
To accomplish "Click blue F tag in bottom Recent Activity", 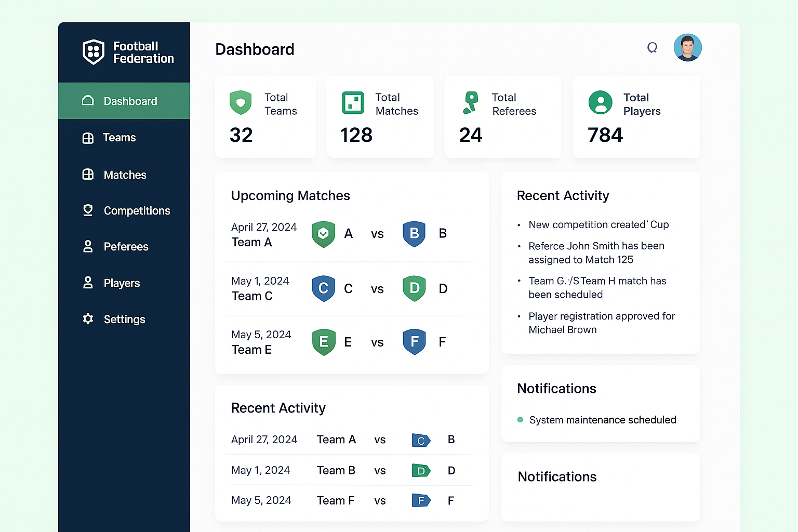I will (421, 501).
